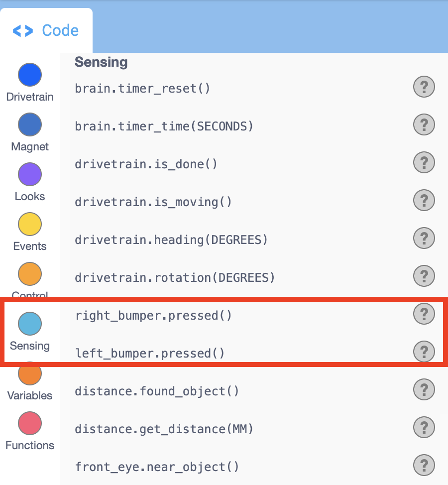Click the drivetrain.heading command
This screenshot has height=485, width=448.
(171, 240)
